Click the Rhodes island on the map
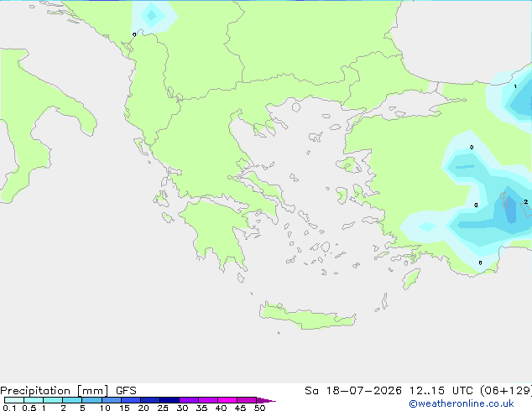532x411 pixels. coord(411,278)
